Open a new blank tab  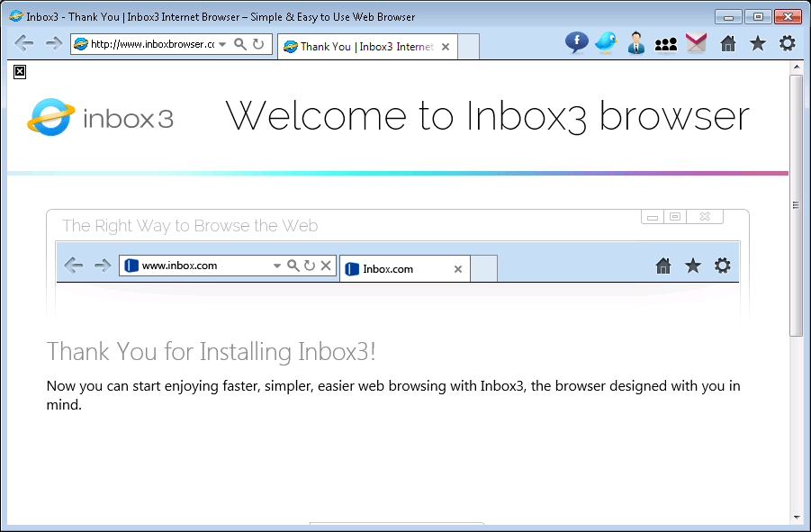468,47
